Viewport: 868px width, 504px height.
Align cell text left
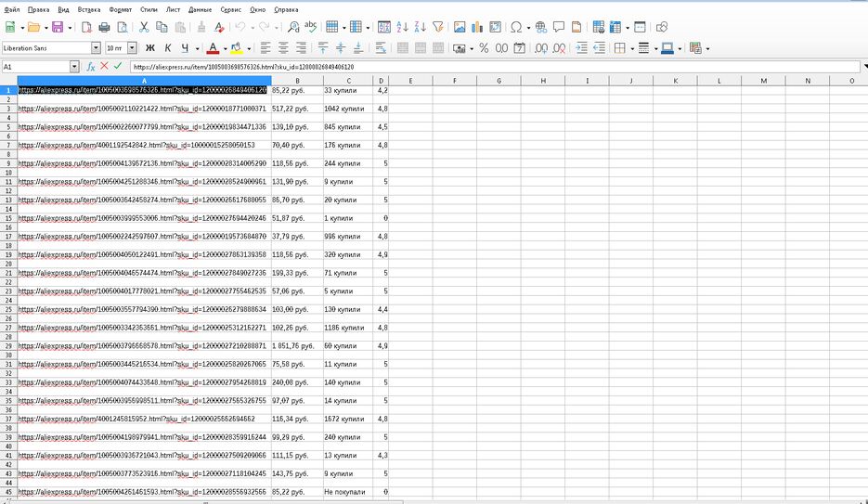266,48
